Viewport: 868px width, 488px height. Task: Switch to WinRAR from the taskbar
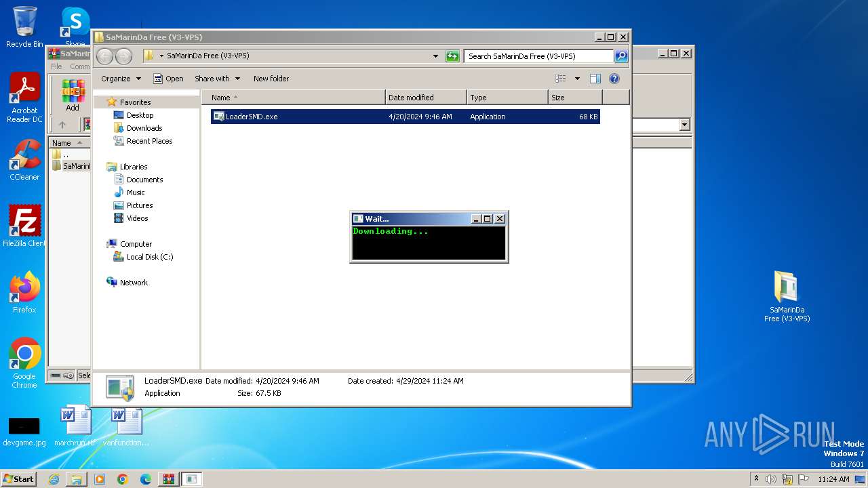click(169, 479)
